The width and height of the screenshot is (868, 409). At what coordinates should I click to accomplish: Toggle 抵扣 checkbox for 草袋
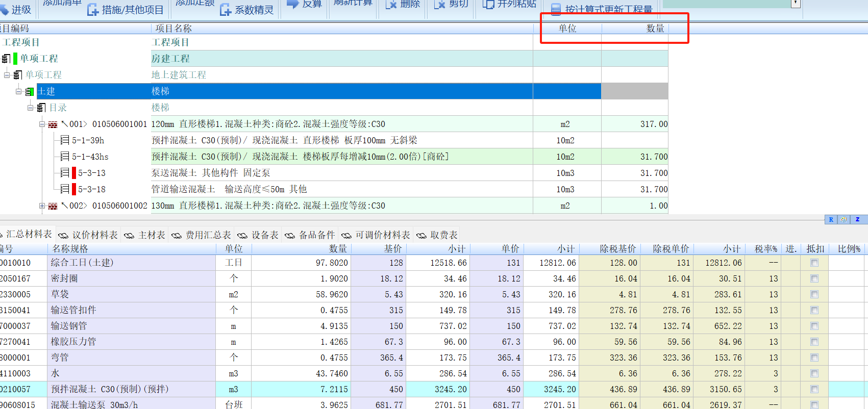(x=814, y=295)
